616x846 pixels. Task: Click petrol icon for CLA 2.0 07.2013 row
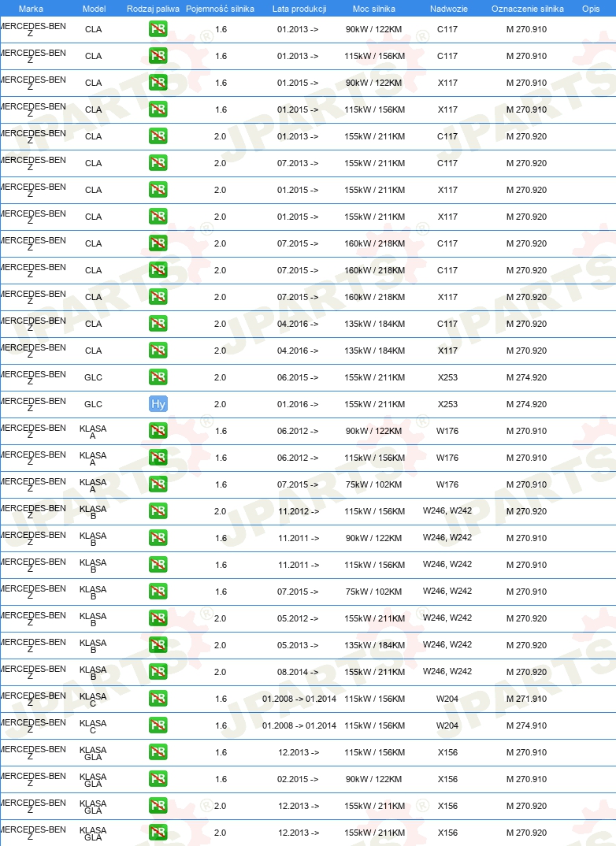[158, 163]
